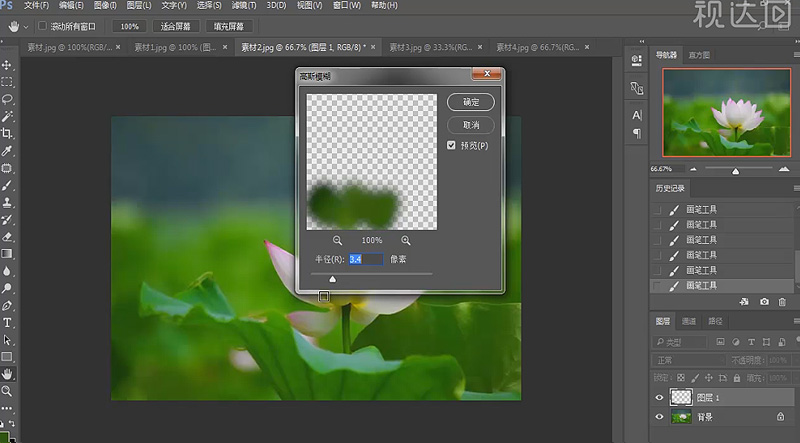This screenshot has height=443, width=800.
Task: Toggle lock transparent pixels option
Action: pyautogui.click(x=681, y=378)
